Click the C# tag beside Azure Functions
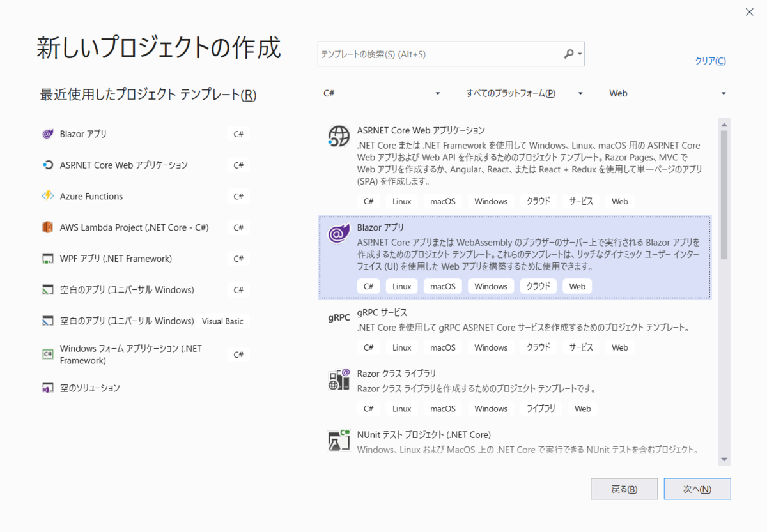 coord(238,197)
